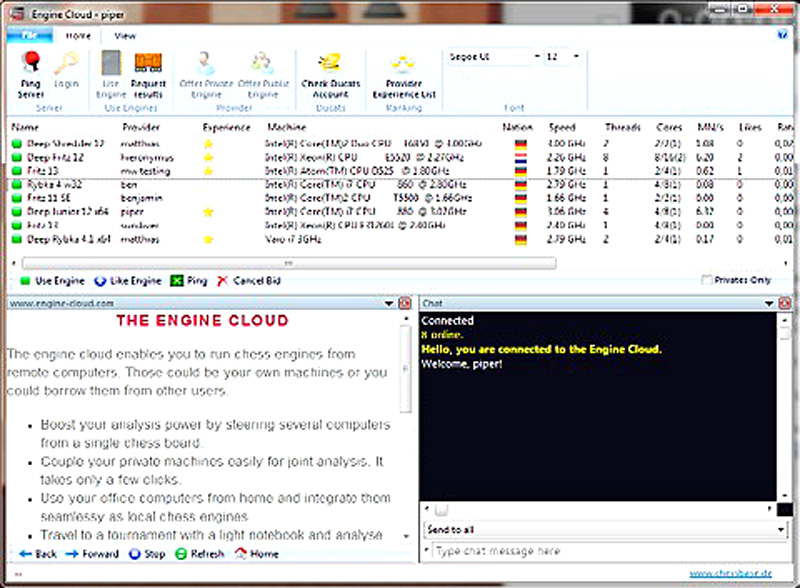Select the Rybka 4 w32 engine row
Image resolution: width=800 pixels, height=588 pixels.
tap(401, 184)
